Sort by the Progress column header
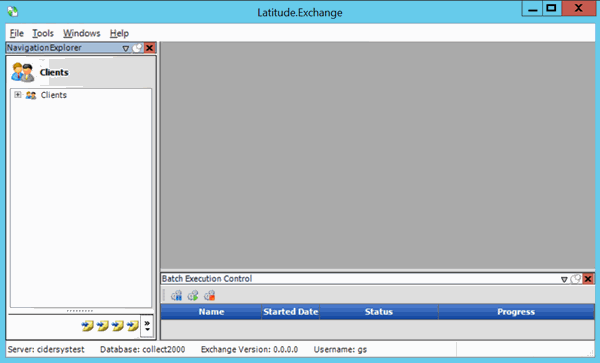Image resolution: width=600 pixels, height=363 pixels. pos(516,312)
